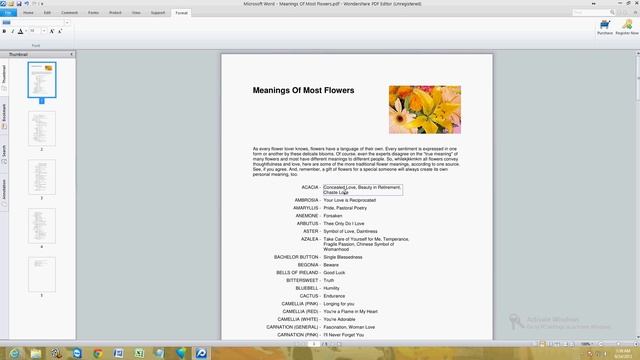Click 'Pride, Pastoral Poetry' text line
Image resolution: width=640 pixels, height=360 pixels.
(x=345, y=208)
